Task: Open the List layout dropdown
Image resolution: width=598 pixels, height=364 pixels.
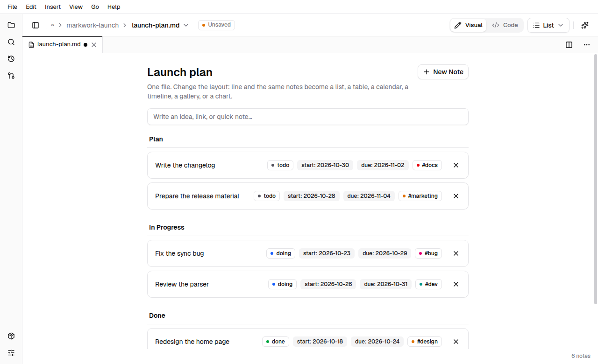Action: coord(548,25)
